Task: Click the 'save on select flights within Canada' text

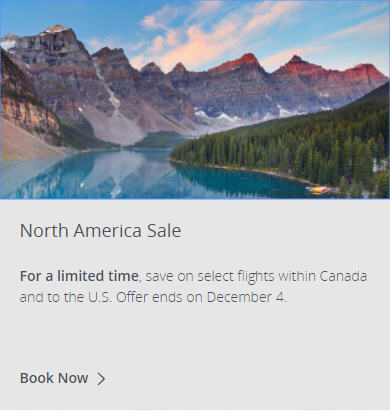Action: click(256, 276)
